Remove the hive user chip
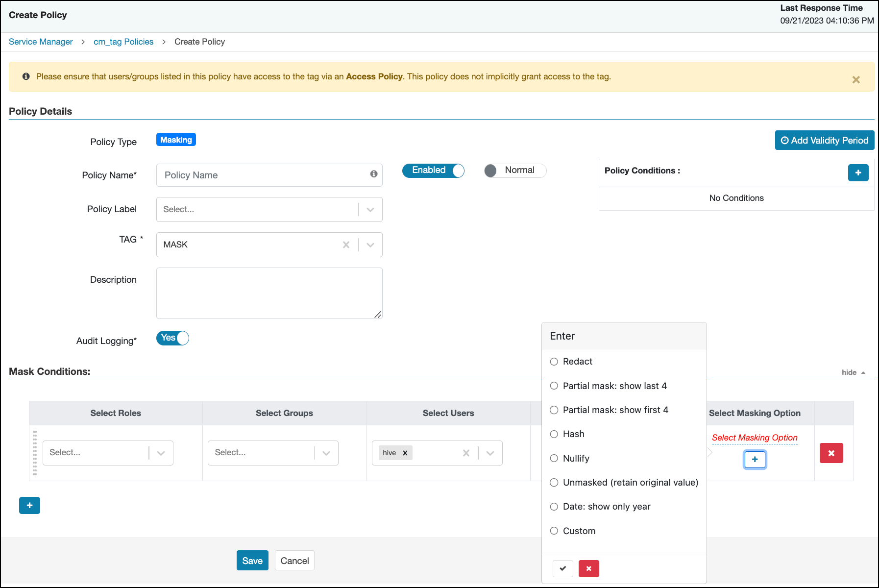This screenshot has height=588, width=879. click(x=405, y=453)
